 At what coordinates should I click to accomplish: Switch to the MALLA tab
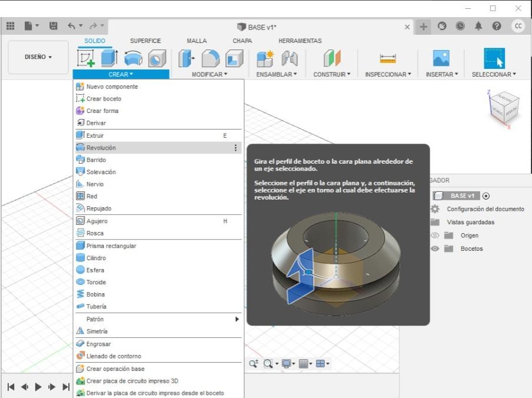[197, 41]
